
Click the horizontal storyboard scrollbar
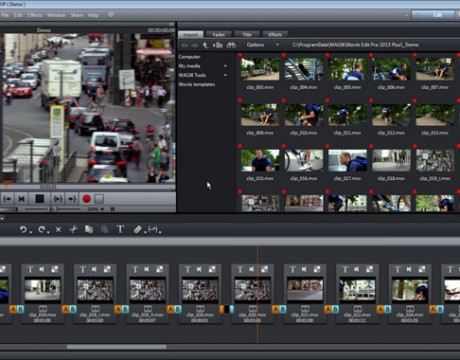(x=117, y=347)
